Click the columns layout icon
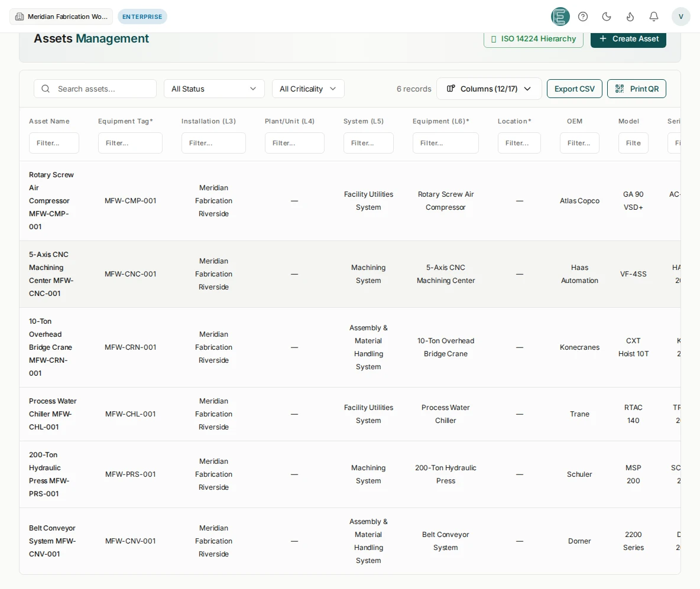The height and width of the screenshot is (589, 700). 451,89
